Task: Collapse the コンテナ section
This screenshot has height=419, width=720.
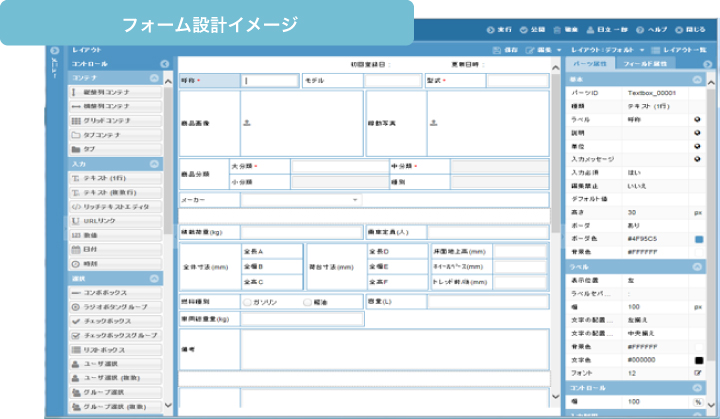Action: pos(154,77)
